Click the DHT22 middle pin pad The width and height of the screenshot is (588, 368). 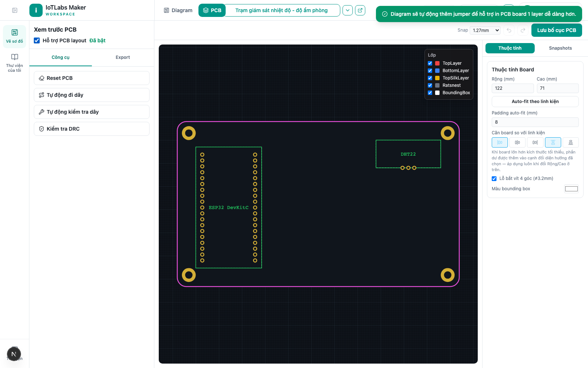coord(408,168)
